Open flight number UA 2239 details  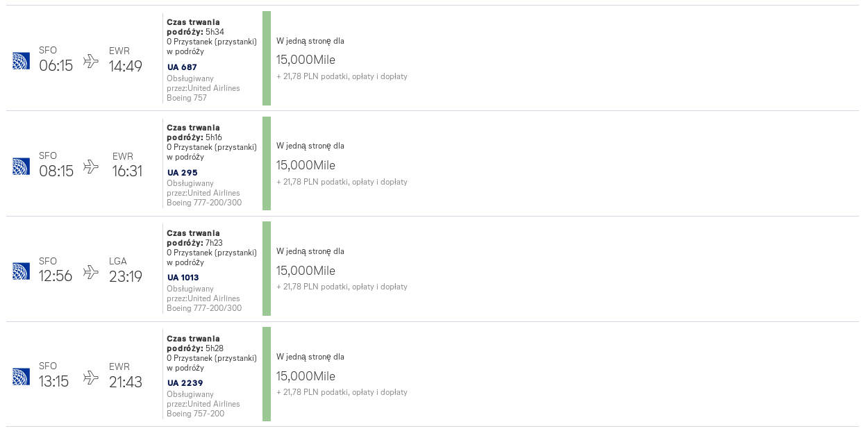(x=185, y=383)
